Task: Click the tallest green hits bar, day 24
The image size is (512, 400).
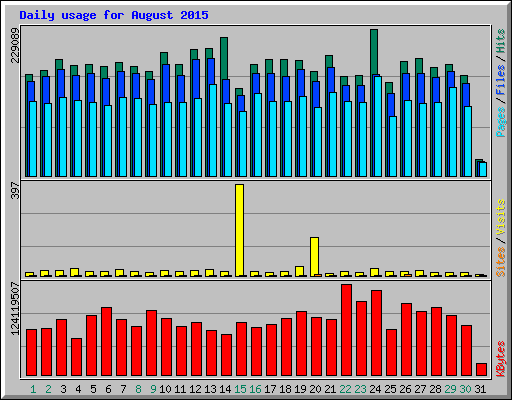Action: (374, 52)
